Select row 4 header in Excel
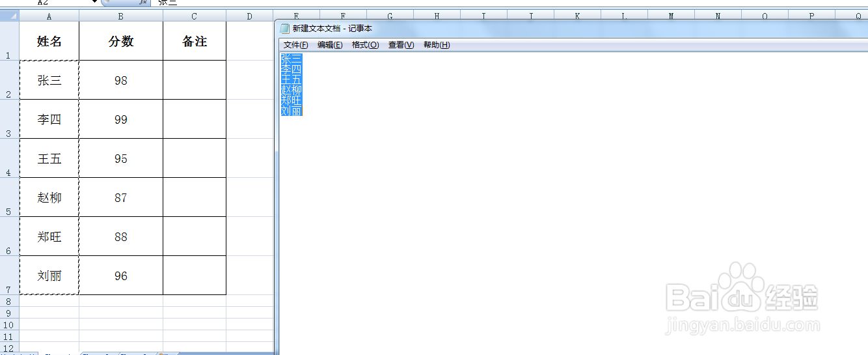Screen dimensions: 868x355 click(x=10, y=158)
